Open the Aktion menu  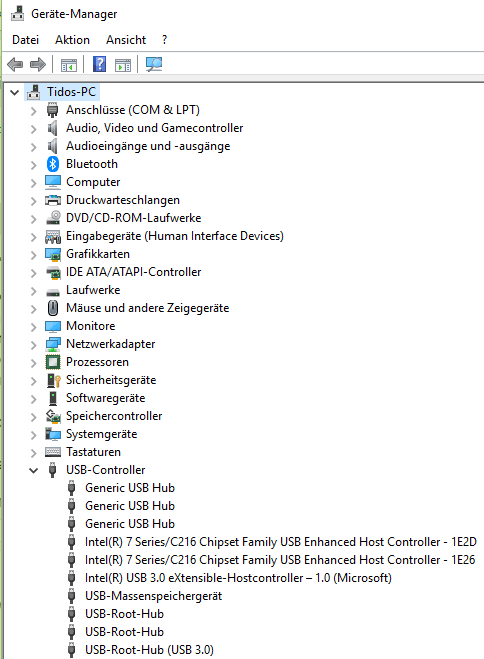(x=72, y=40)
